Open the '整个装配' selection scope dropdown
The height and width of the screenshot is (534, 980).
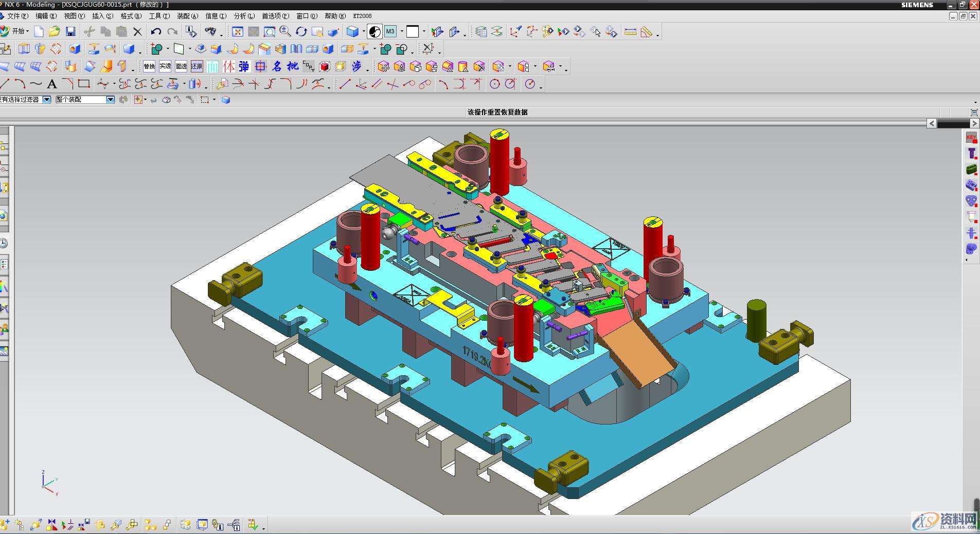110,100
